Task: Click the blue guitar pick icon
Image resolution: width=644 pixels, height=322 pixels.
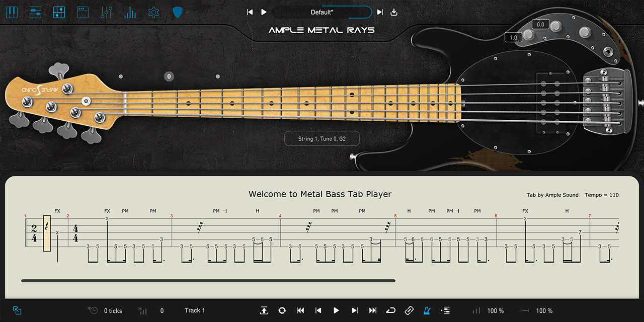Action: tap(178, 12)
